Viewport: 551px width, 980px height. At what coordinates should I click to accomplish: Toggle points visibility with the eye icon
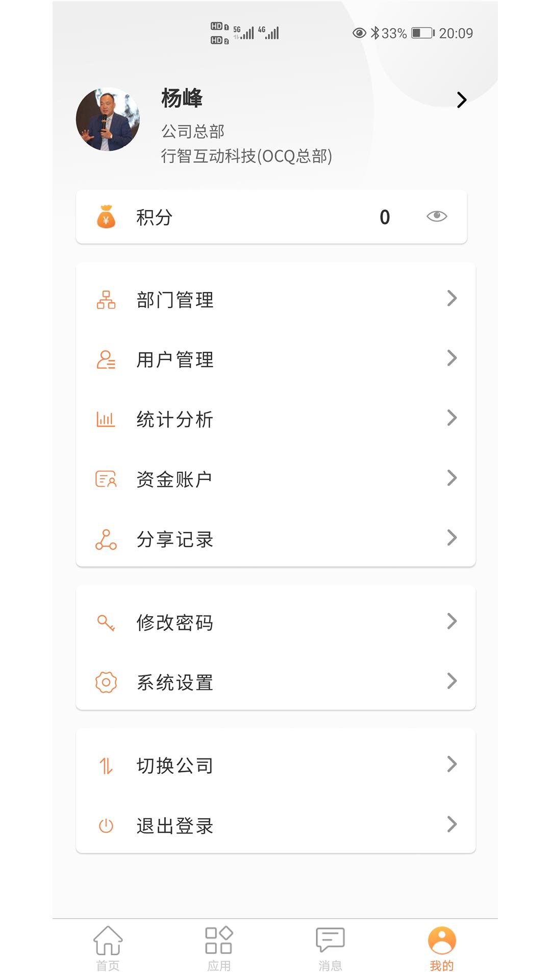[x=437, y=216]
